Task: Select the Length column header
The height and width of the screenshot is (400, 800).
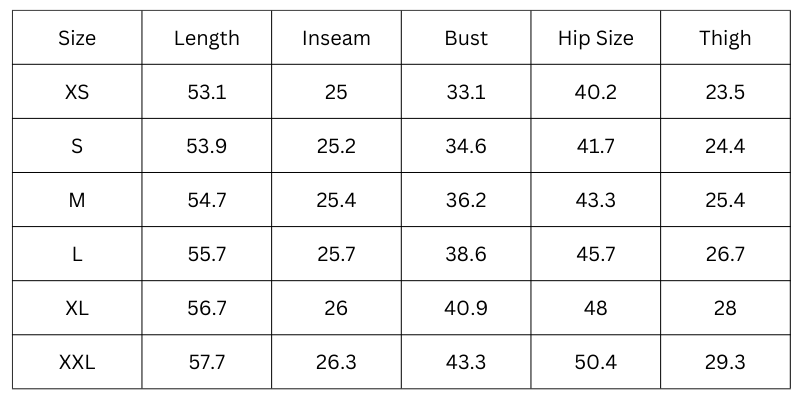Action: point(207,39)
